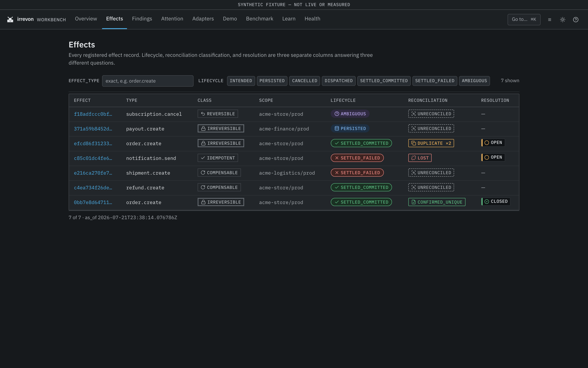The image size is (588, 368).
Task: Toggle theme with the sun icon
Action: tap(563, 20)
